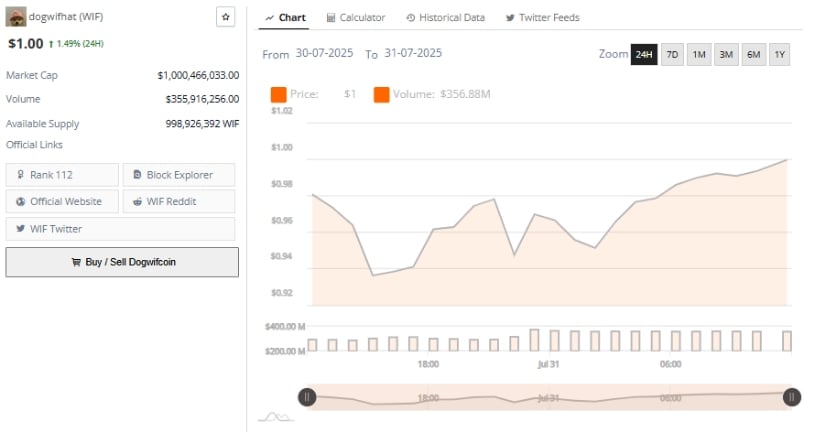Click the WIF Twitter bird icon
825x432 pixels.
21,228
